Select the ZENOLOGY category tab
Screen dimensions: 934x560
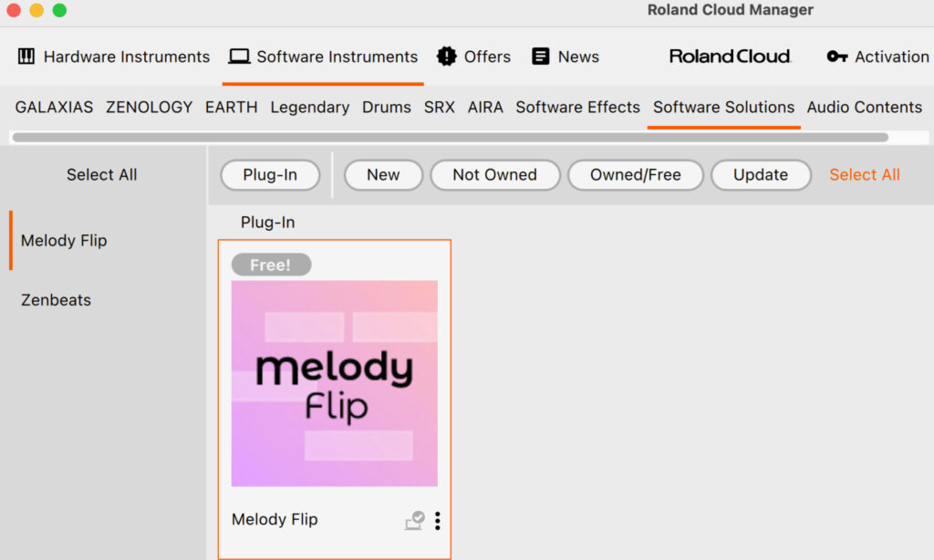(149, 108)
